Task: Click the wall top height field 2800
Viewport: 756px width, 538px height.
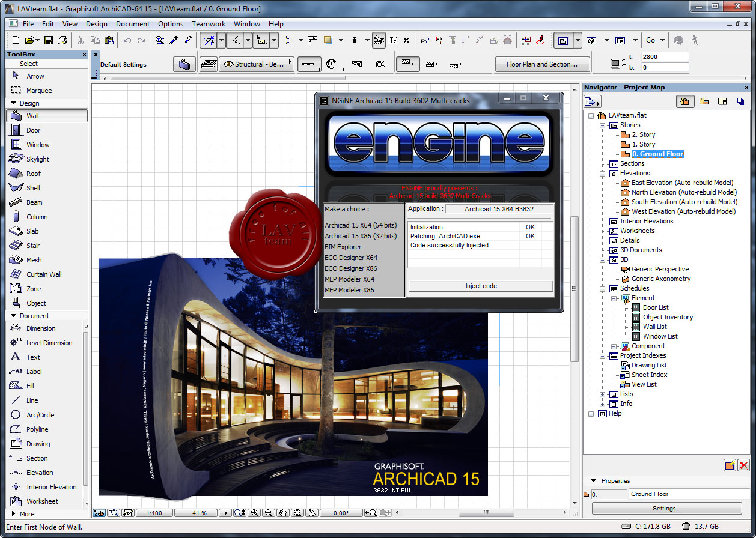Action: [665, 56]
